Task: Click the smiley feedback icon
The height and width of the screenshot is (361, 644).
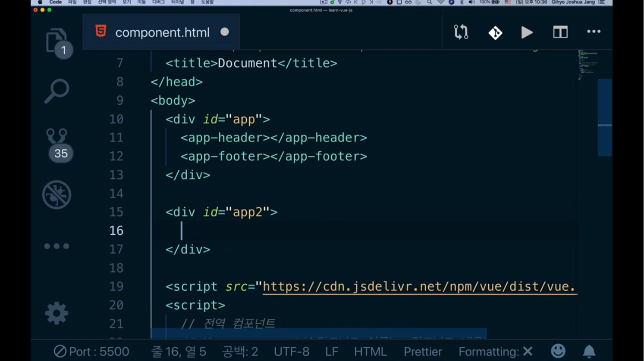Action: pyautogui.click(x=558, y=351)
